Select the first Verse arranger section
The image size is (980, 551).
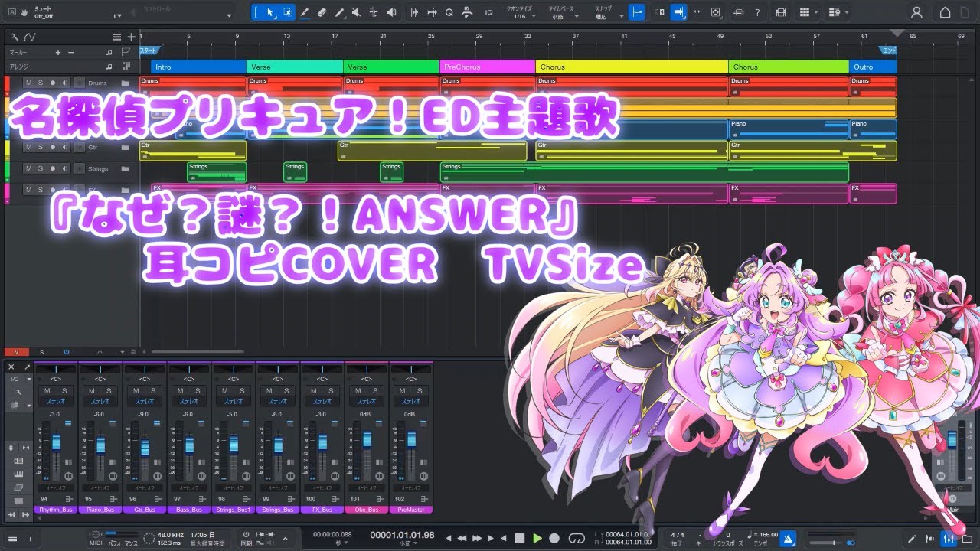point(296,67)
